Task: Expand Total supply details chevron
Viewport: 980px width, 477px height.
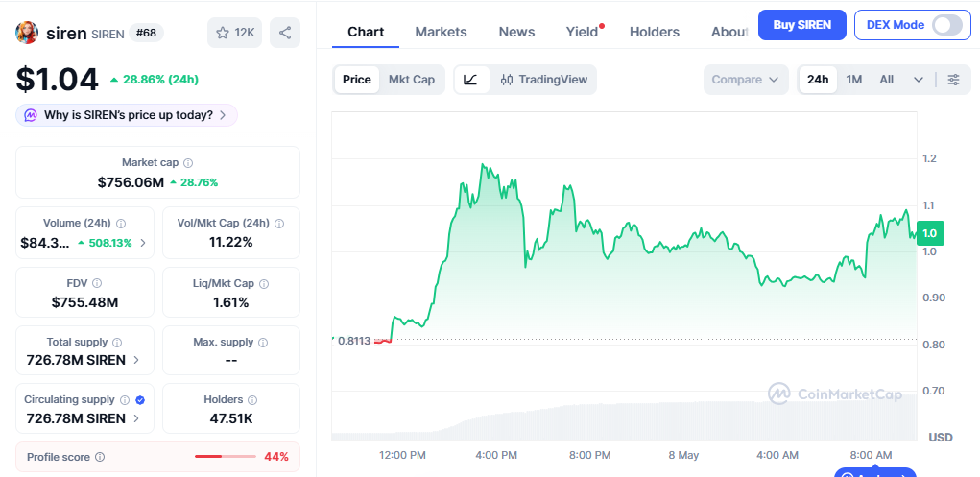Action: point(135,360)
